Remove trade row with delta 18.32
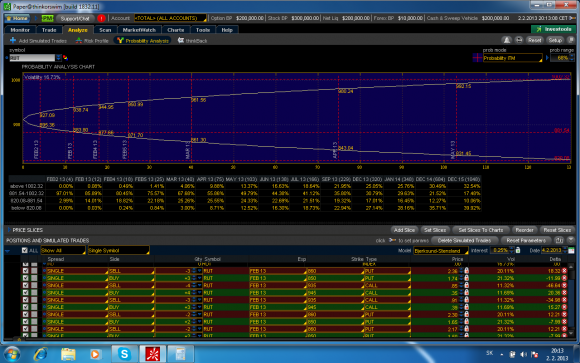 564,271
